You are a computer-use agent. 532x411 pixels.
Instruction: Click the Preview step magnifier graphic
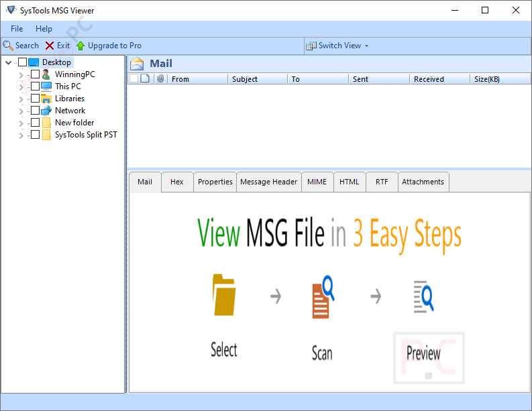[x=423, y=296]
